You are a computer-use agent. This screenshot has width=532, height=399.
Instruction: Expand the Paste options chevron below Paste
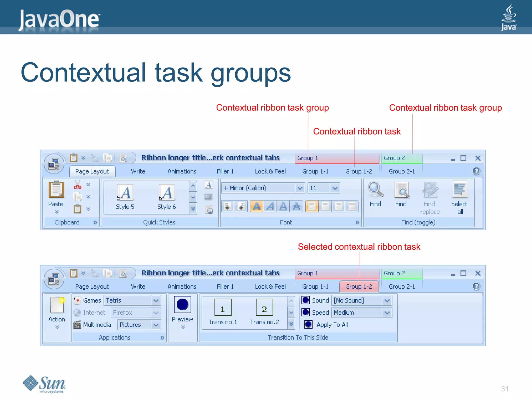[x=56, y=212]
